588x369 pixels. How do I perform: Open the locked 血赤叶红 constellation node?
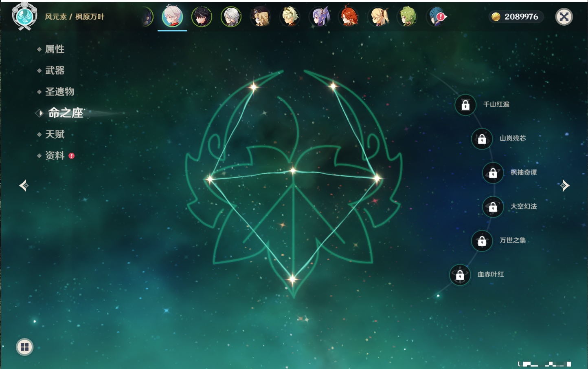click(x=460, y=275)
